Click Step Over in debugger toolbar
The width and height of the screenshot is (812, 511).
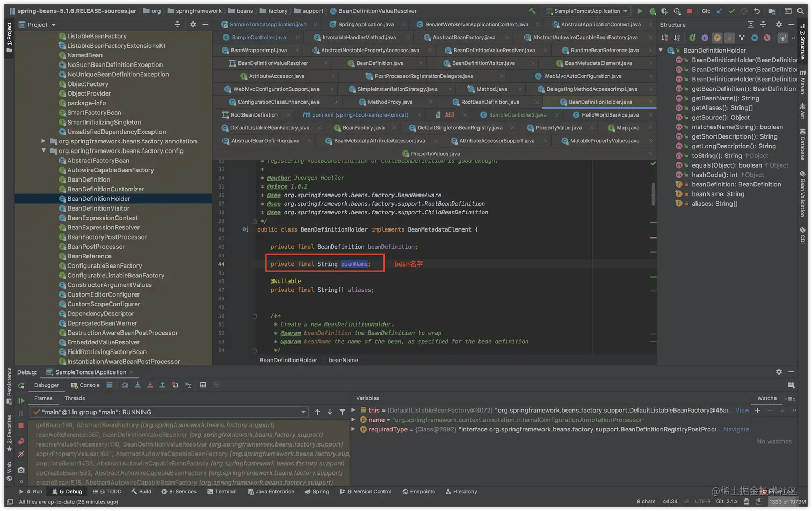point(125,385)
